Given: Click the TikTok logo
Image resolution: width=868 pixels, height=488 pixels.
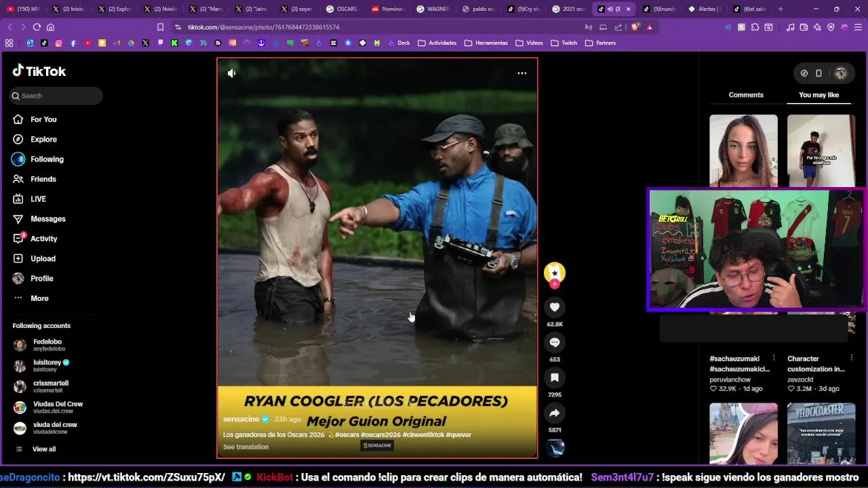Looking at the screenshot, I should tap(39, 71).
